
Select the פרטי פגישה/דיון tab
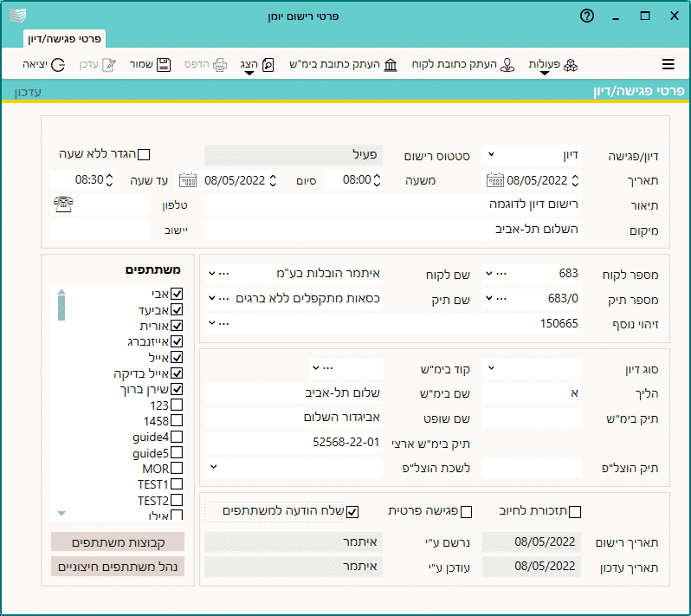64,39
